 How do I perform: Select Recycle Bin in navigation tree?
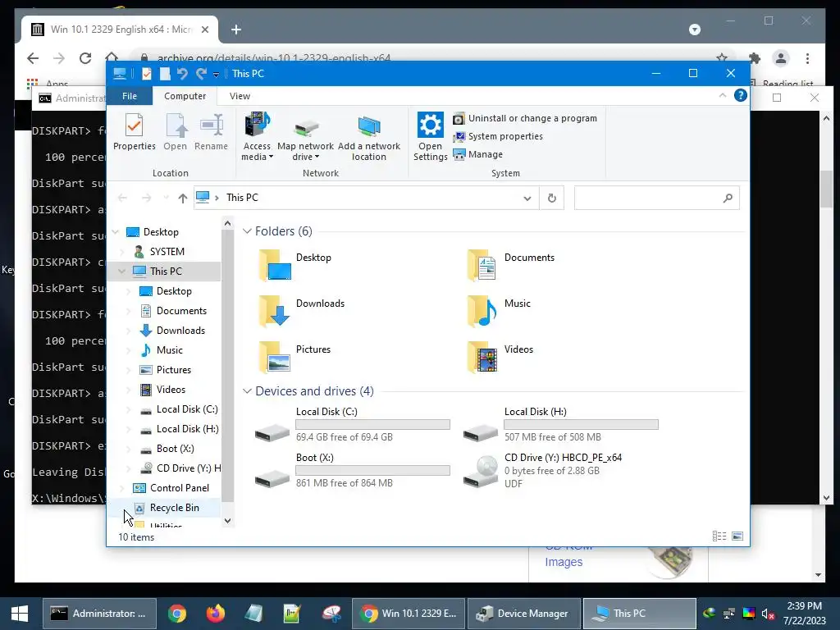[174, 508]
